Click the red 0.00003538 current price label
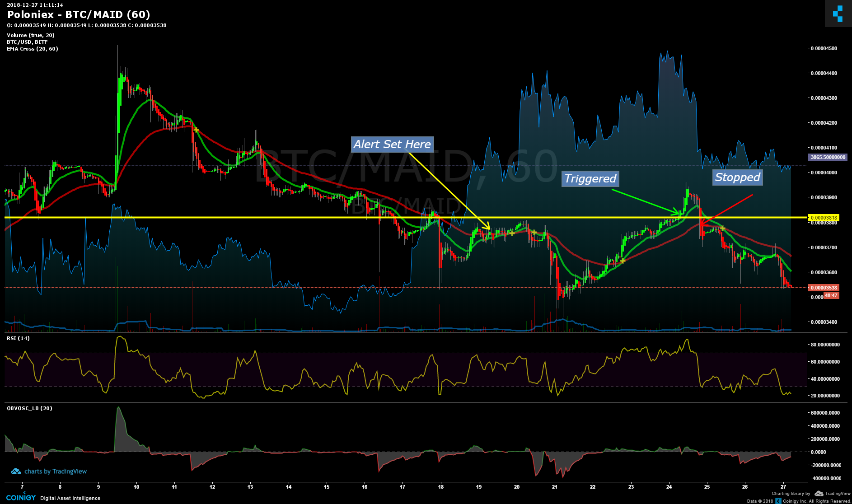The height and width of the screenshot is (504, 852). point(823,288)
